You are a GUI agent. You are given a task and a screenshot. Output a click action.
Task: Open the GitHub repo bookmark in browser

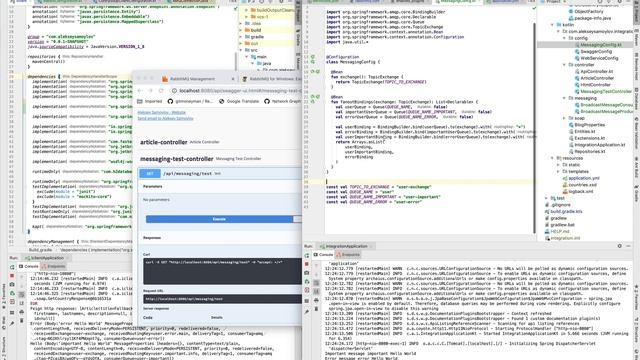pos(190,101)
